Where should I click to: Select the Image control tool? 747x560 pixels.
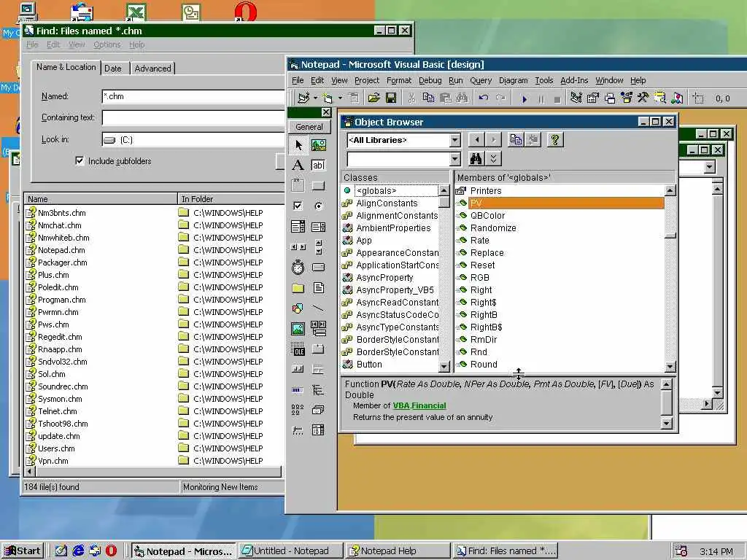tap(298, 329)
